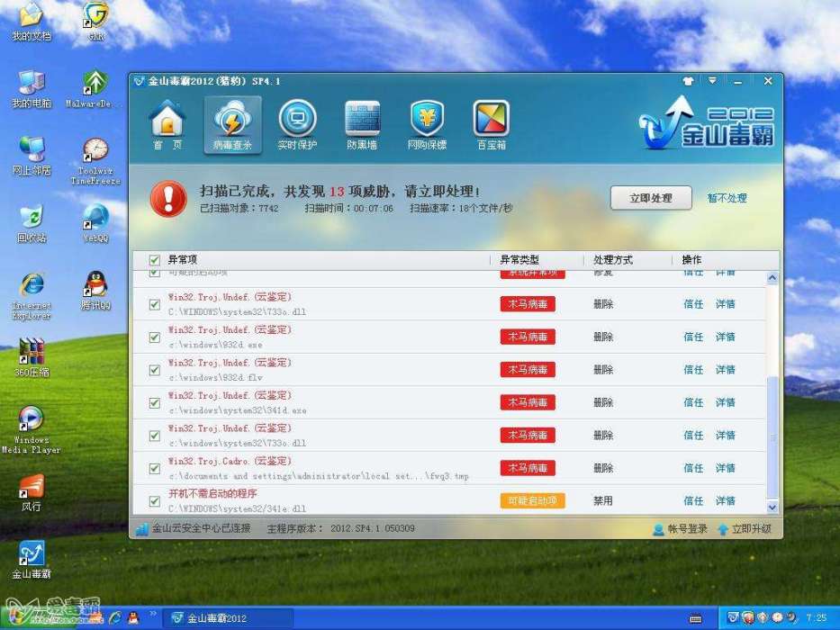Select Toolwiz TimeFreeze desktop shortcut
Image resolution: width=840 pixels, height=630 pixels.
(95, 161)
